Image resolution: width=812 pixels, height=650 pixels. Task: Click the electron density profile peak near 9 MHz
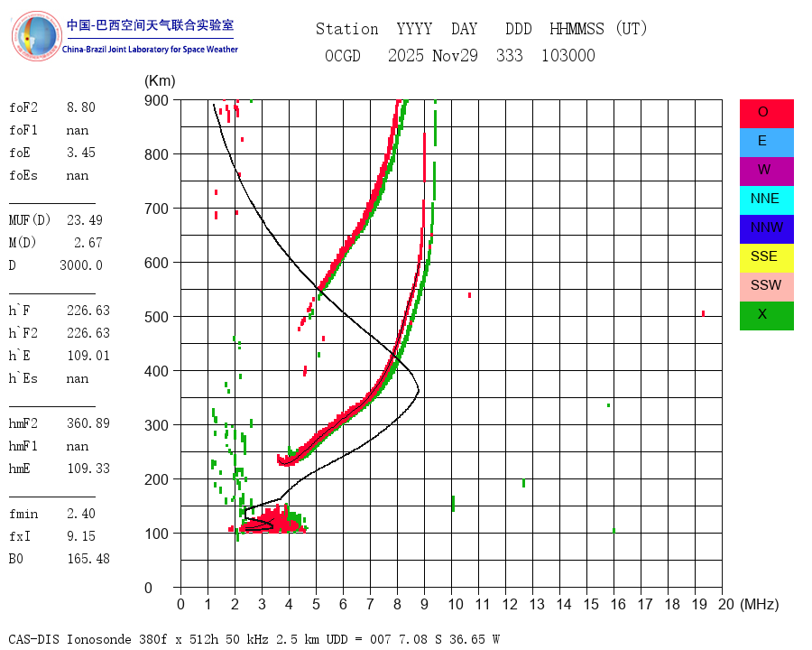[418, 390]
